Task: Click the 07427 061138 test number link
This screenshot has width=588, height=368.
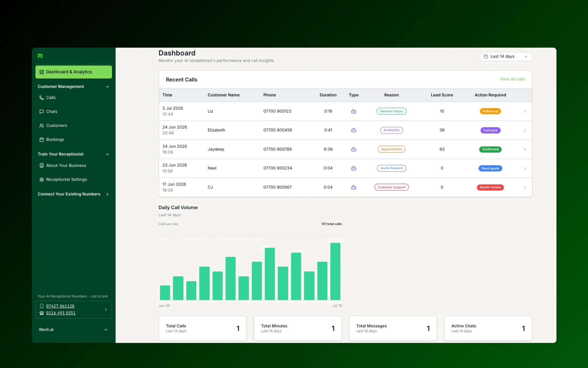Action: coord(60,306)
